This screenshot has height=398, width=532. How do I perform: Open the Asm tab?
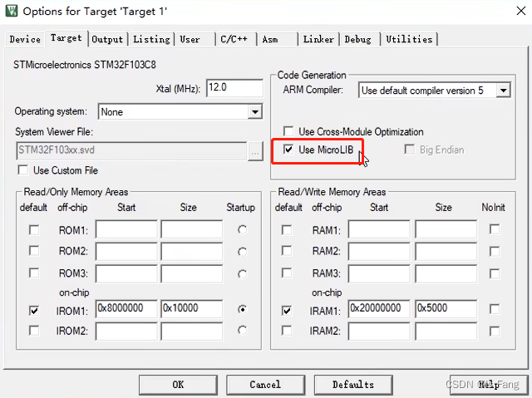277,39
